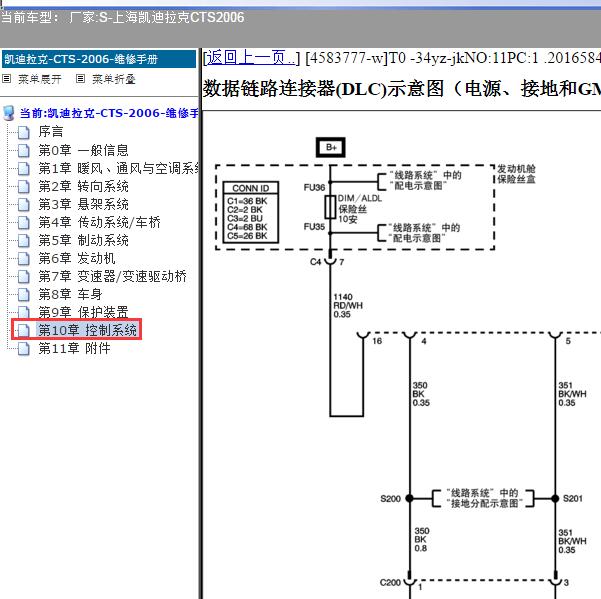Click the 菜单展开 list icon
Image resolution: width=601 pixels, height=599 pixels.
7,79
